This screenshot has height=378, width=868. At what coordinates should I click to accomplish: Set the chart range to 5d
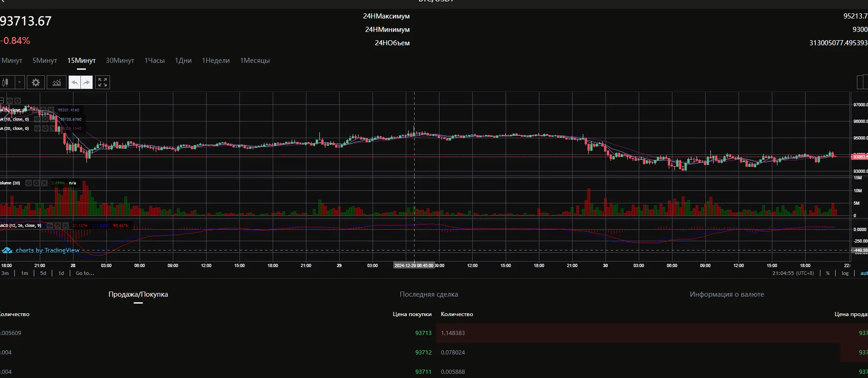(43, 273)
